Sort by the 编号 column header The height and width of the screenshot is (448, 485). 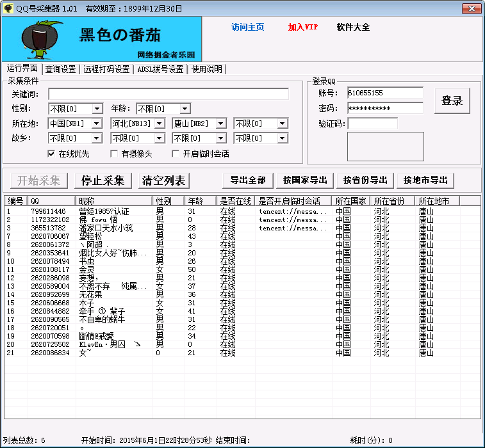coord(16,201)
